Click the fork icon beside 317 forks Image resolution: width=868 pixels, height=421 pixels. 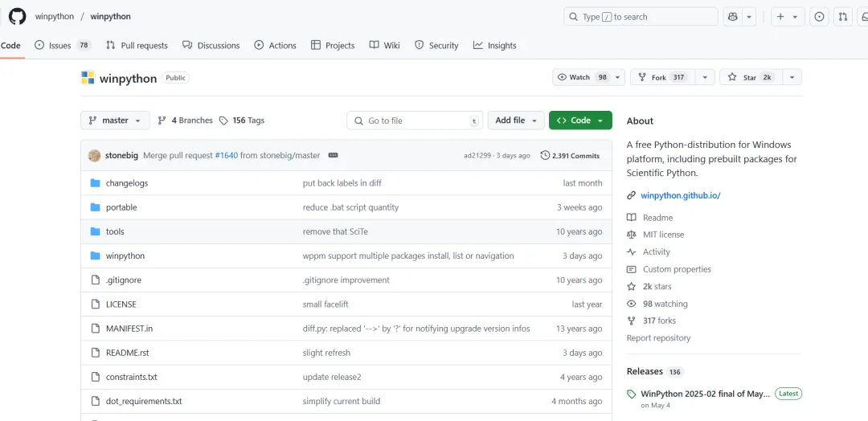(x=631, y=321)
